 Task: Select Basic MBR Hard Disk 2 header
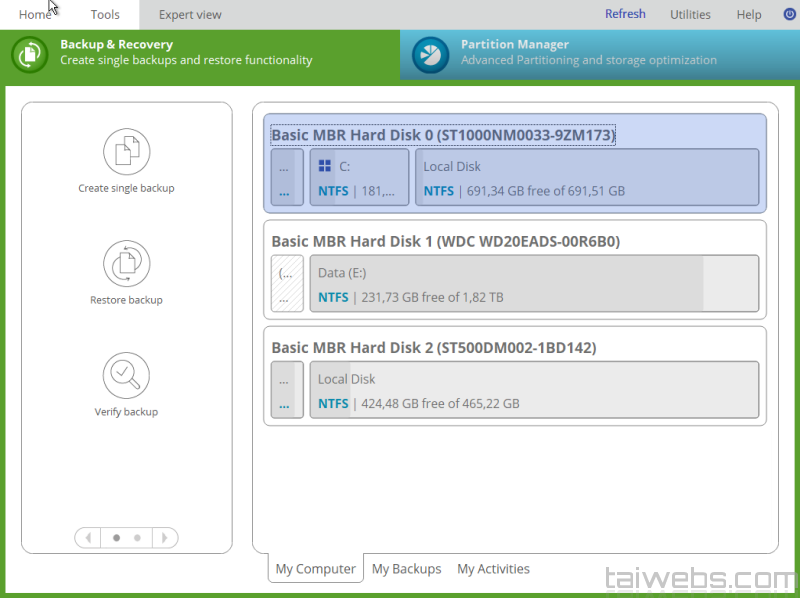click(x=434, y=347)
